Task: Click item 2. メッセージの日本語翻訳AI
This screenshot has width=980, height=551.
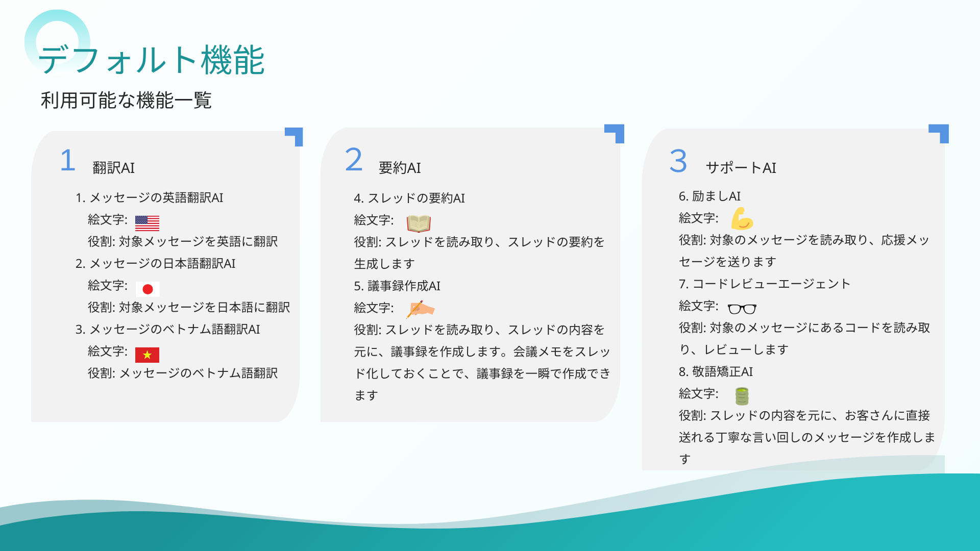Action: tap(156, 263)
